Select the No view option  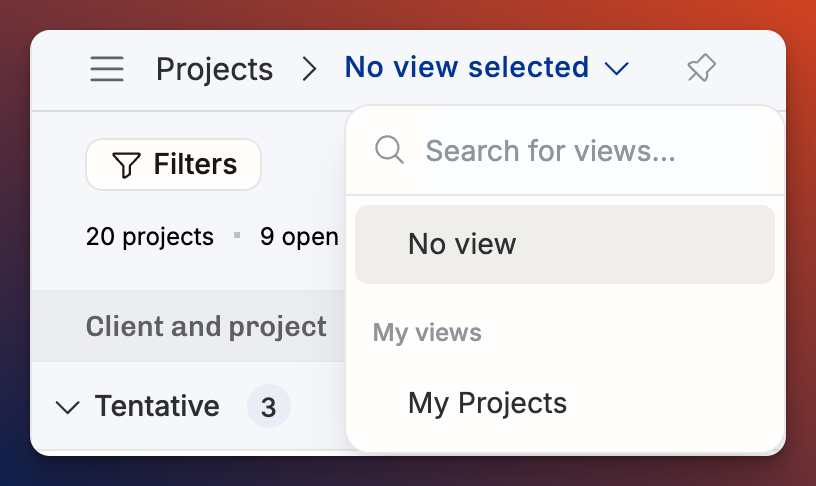click(565, 245)
